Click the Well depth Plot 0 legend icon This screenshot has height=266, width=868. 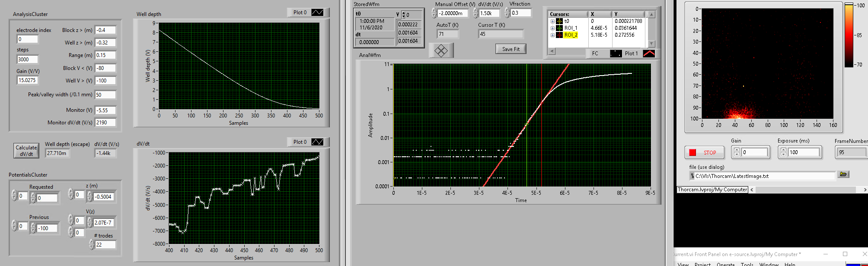click(317, 13)
